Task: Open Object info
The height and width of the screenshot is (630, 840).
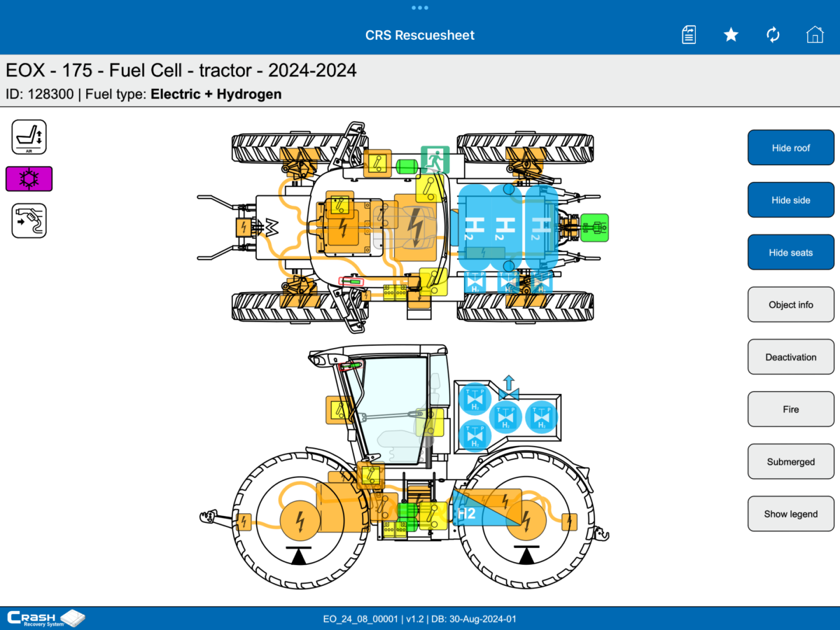Action: 791,304
